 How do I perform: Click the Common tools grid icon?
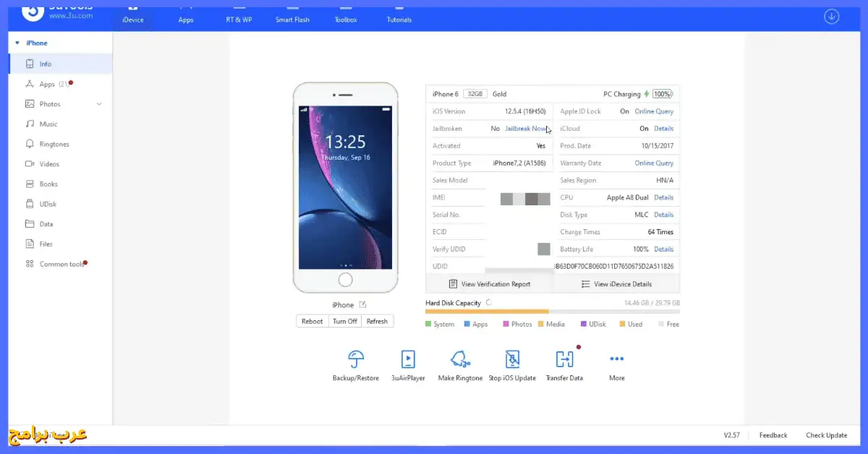click(x=30, y=264)
